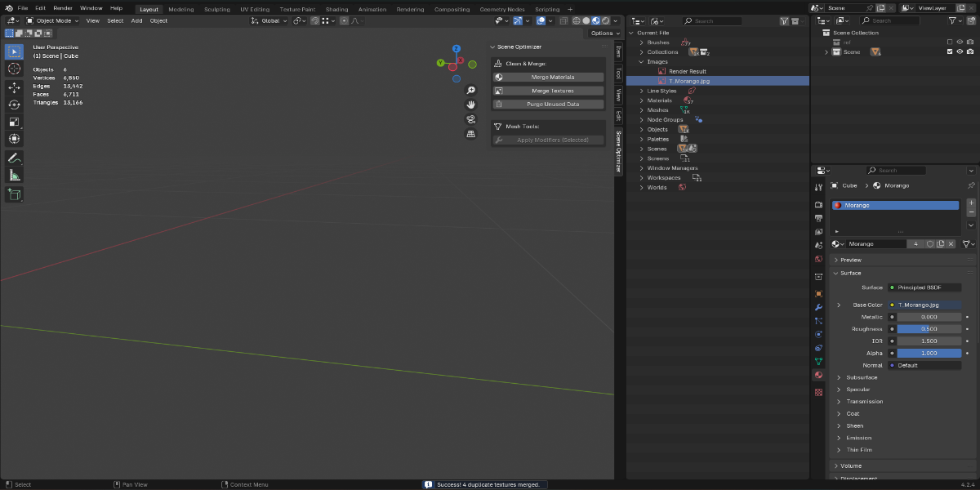Collapse the Images tree entry

[642, 61]
